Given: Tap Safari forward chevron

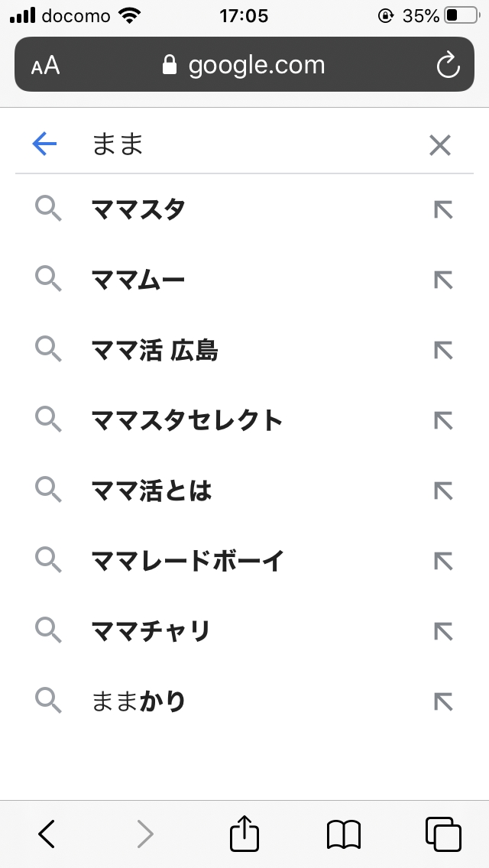Looking at the screenshot, I should pos(145,834).
